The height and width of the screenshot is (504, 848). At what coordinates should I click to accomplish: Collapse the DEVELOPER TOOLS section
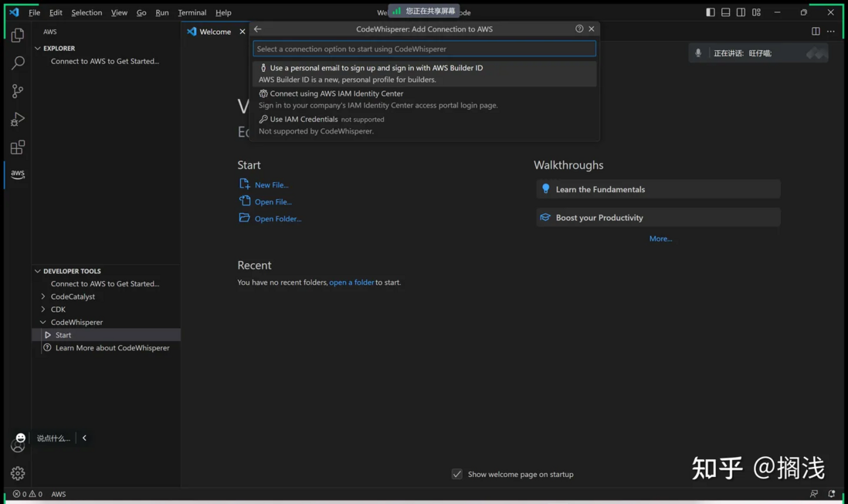[x=37, y=271]
